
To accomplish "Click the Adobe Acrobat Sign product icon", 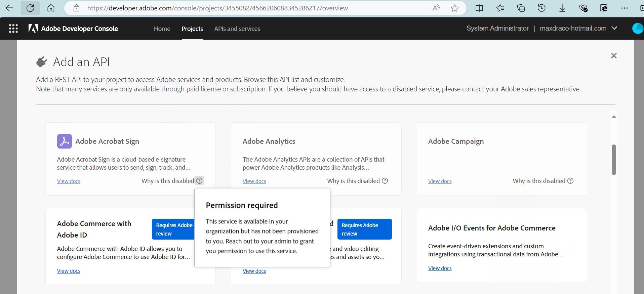I will tap(65, 141).
